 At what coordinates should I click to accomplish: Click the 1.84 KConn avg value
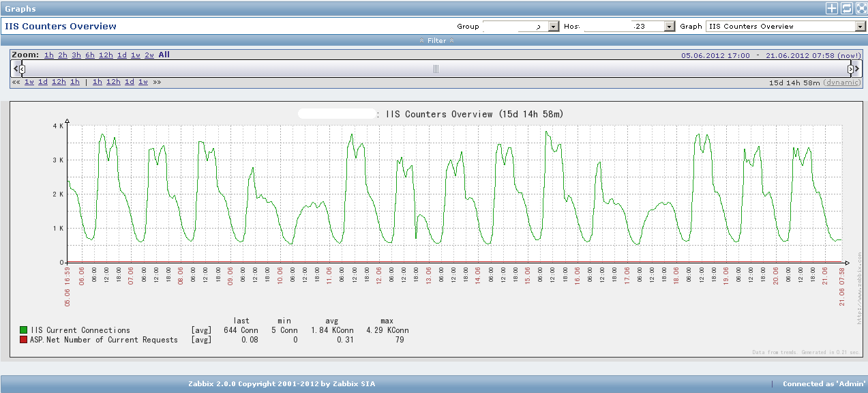(x=332, y=330)
